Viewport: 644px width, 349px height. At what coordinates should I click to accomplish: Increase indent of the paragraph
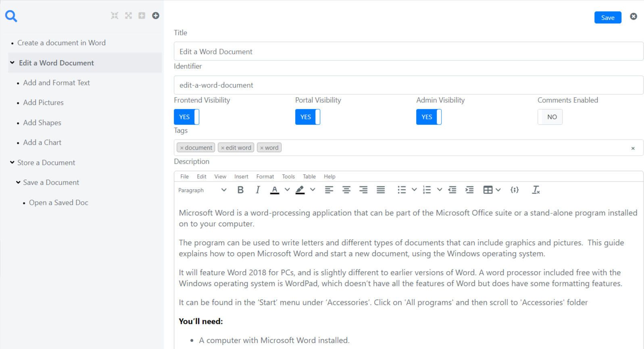[x=469, y=190]
